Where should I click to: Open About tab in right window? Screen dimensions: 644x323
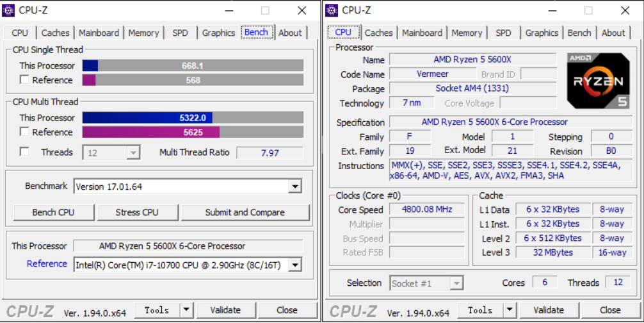coord(613,33)
